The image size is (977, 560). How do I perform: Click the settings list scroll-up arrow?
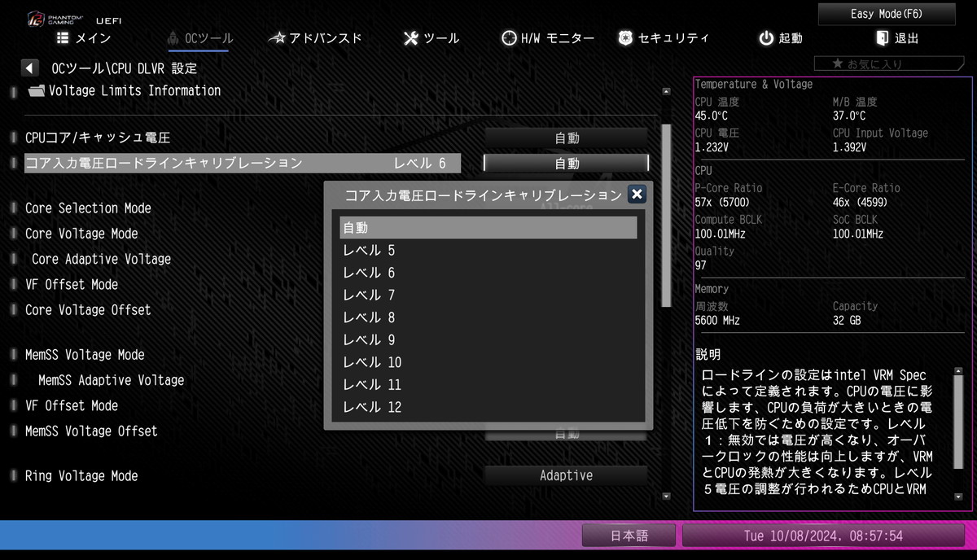pyautogui.click(x=666, y=91)
